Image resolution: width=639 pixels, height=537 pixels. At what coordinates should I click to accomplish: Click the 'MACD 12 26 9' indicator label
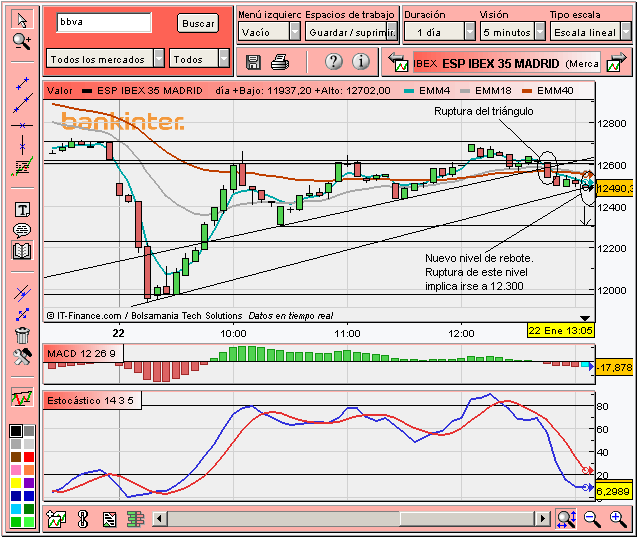(x=82, y=353)
